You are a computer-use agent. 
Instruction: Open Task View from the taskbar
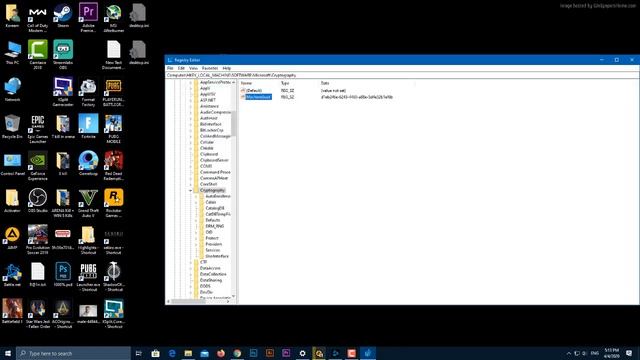click(138, 353)
